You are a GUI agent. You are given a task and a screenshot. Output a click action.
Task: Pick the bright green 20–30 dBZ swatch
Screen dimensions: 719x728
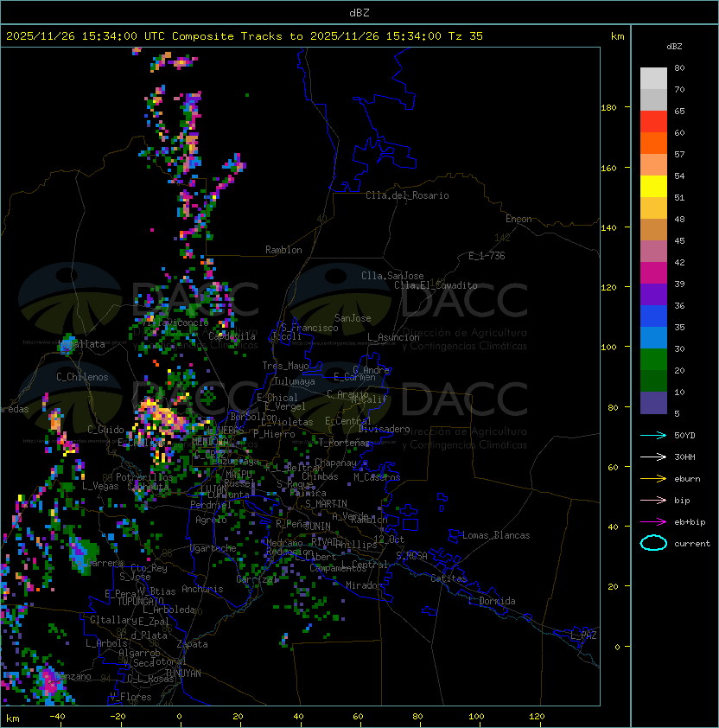click(653, 360)
